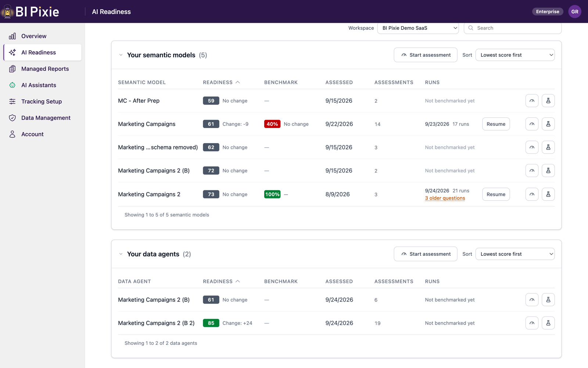Open Tracking Setup in the sidebar
Image resolution: width=588 pixels, height=368 pixels.
[43, 102]
